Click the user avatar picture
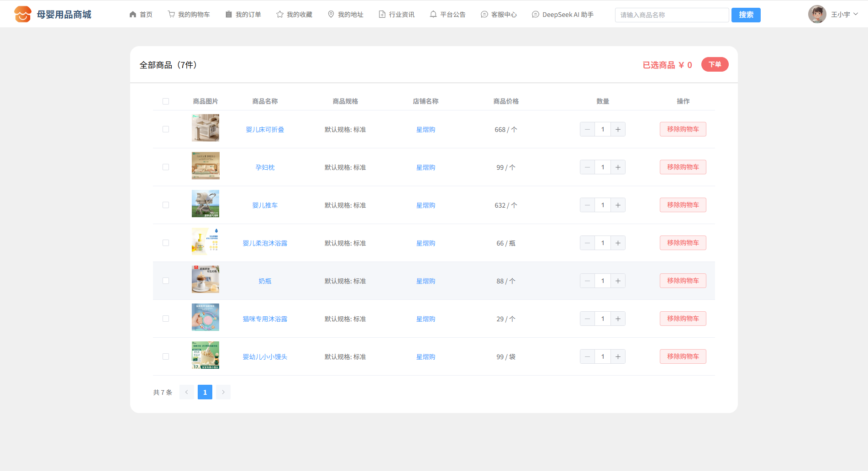 (x=817, y=14)
